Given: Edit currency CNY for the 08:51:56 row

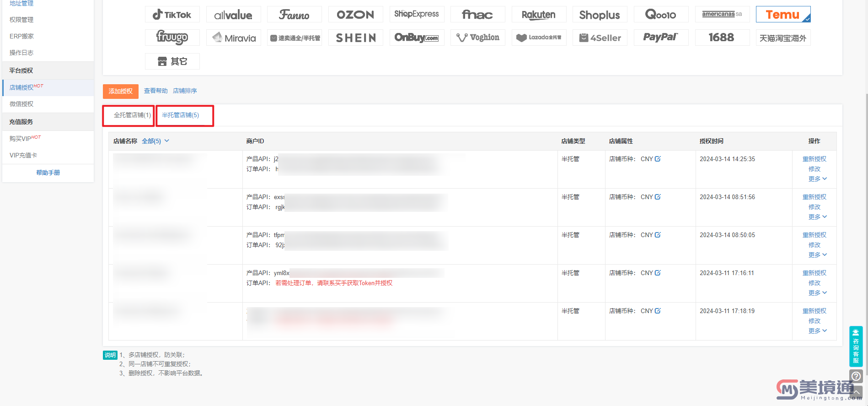Looking at the screenshot, I should coord(658,197).
